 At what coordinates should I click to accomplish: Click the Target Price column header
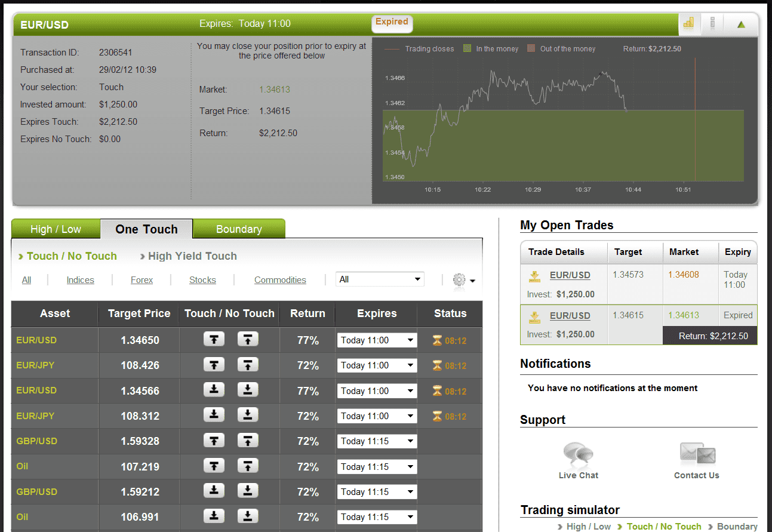point(139,313)
